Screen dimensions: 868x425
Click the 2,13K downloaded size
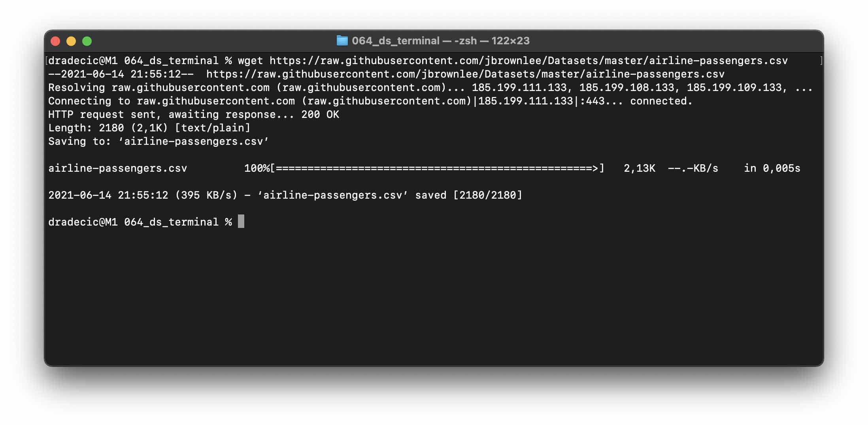(639, 168)
